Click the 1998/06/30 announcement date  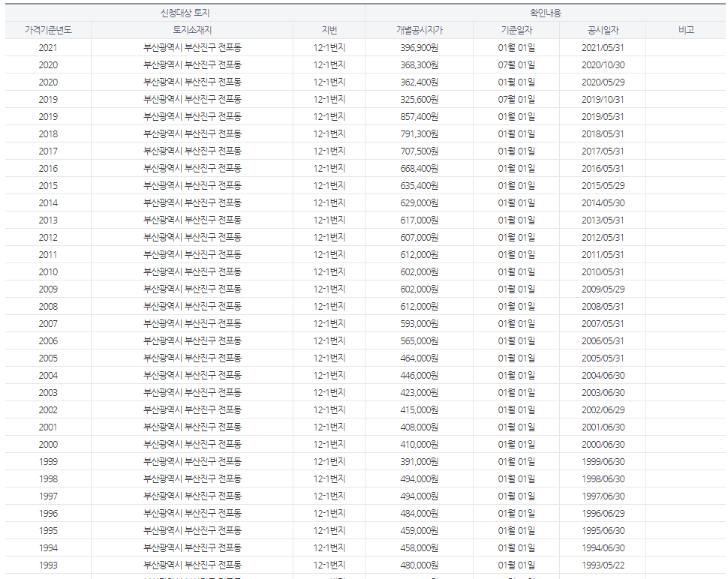(x=603, y=478)
